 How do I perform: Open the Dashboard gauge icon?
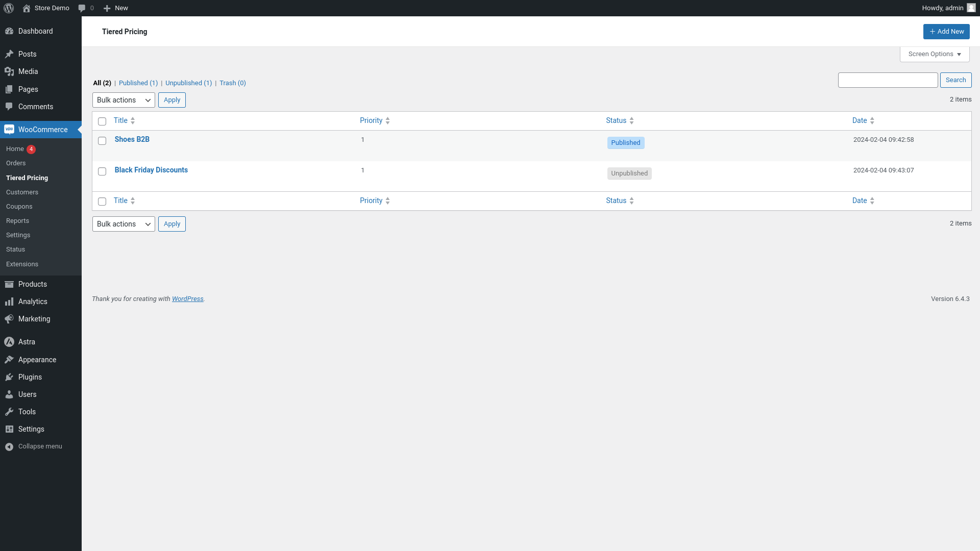coord(9,31)
